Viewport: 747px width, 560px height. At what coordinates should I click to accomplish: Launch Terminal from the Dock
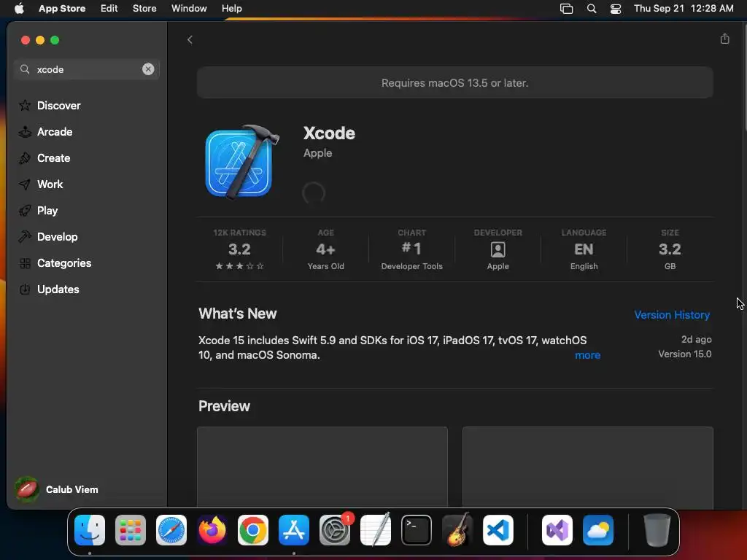tap(417, 530)
